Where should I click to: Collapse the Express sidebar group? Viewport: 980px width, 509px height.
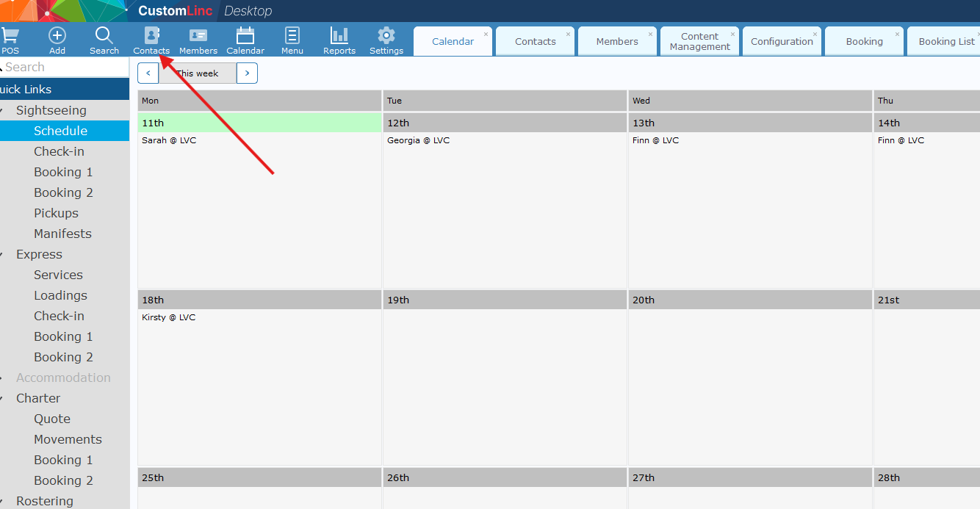pos(3,255)
